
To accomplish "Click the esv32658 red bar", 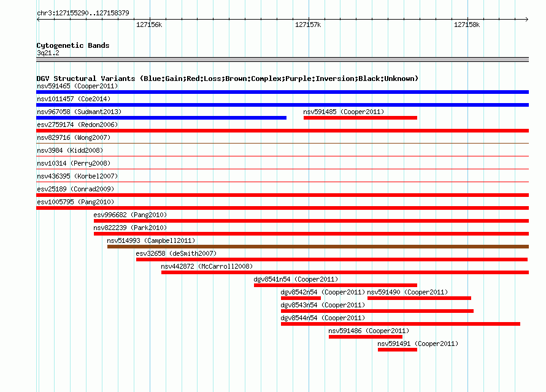I will 332,259.
